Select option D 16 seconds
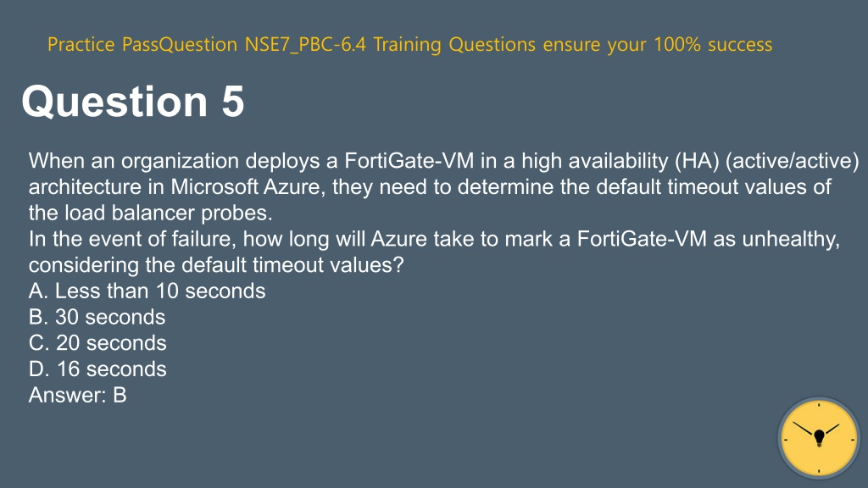This screenshot has height=488, width=868. pos(97,369)
